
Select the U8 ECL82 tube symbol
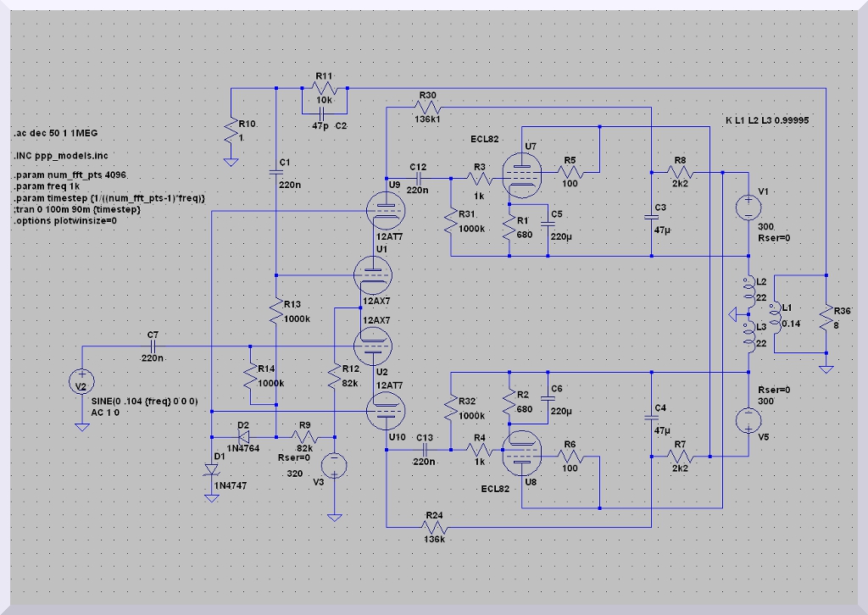coord(518,456)
